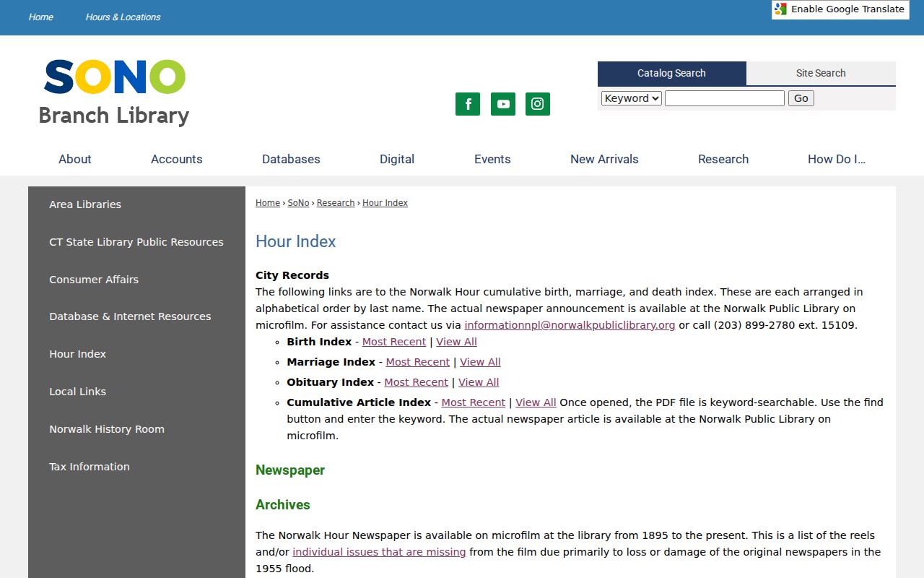This screenshot has height=578, width=924.
Task: Open the Events menu
Action: [x=492, y=159]
